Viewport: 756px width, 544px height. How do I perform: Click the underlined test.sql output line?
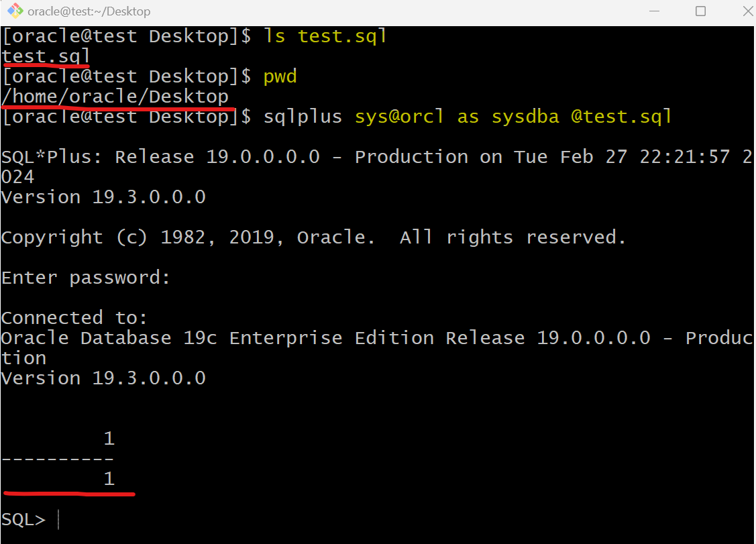(46, 56)
